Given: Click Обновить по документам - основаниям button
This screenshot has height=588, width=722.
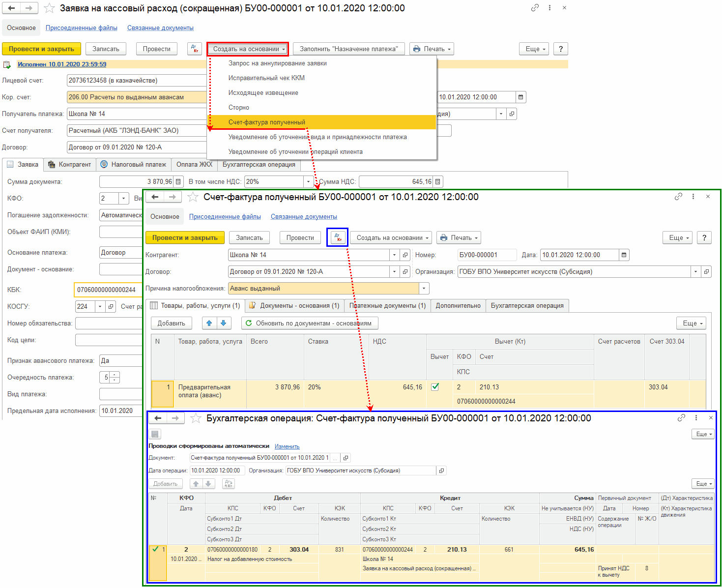Looking at the screenshot, I should pos(310,323).
